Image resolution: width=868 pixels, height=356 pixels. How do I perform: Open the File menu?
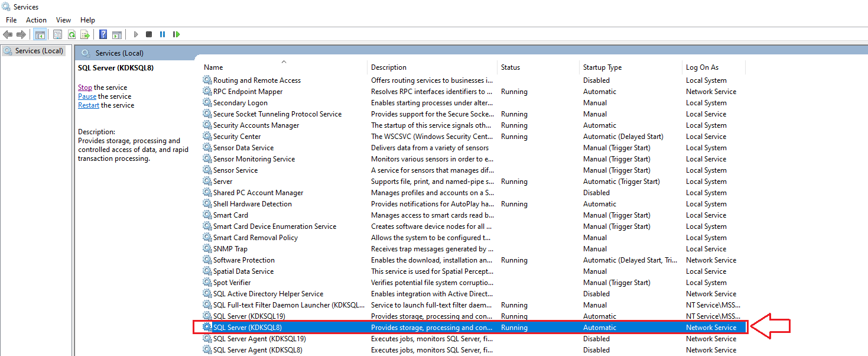point(11,20)
